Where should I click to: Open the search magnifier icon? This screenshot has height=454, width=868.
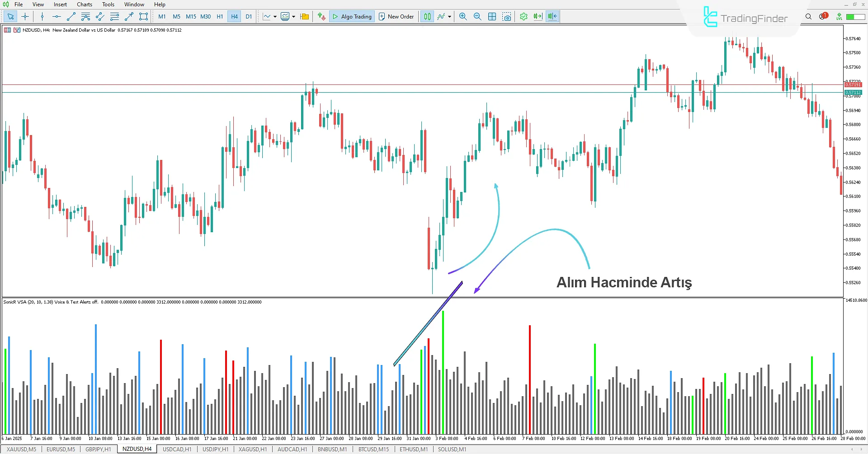coord(808,17)
